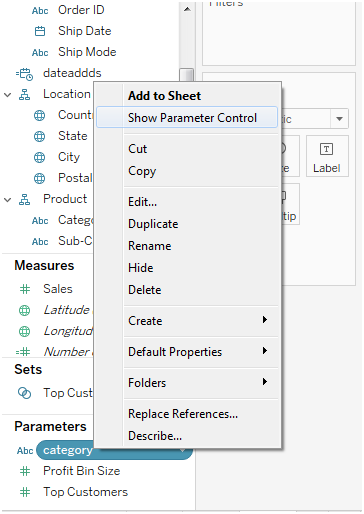Click the Product hierarchy icon
Viewport: 364px width, 514px height.
coord(24,199)
